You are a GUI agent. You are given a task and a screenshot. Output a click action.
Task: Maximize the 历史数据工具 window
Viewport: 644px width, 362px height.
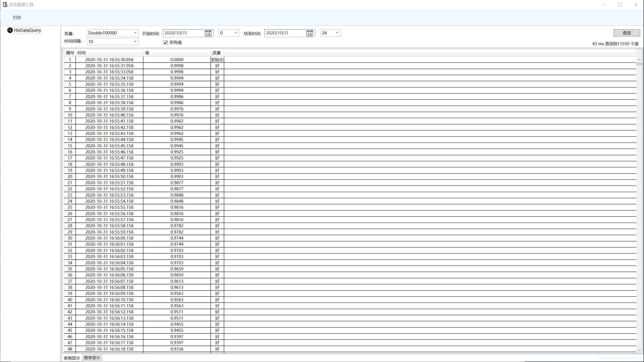coord(620,4)
